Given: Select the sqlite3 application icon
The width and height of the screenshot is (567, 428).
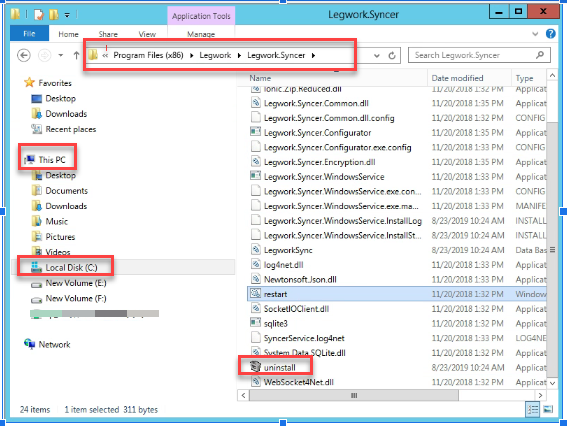Looking at the screenshot, I should pos(255,322).
